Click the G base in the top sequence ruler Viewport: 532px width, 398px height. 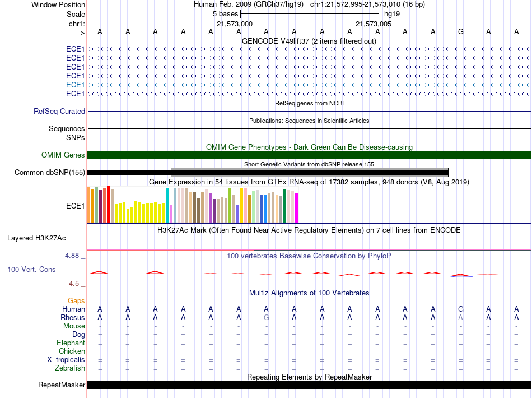click(461, 32)
